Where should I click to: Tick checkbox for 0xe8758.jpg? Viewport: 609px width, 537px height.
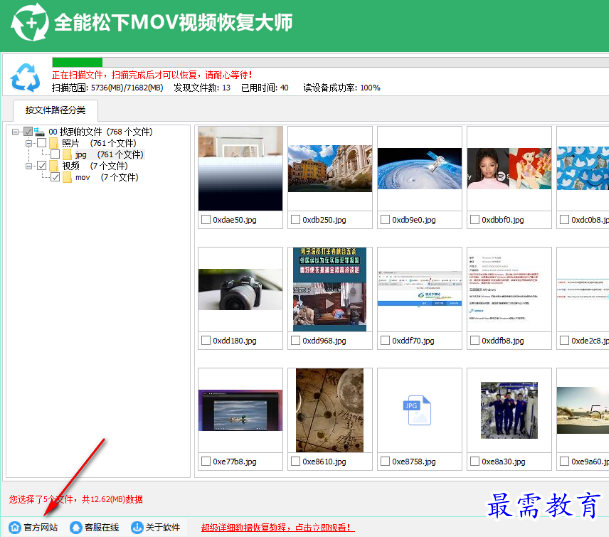385,461
